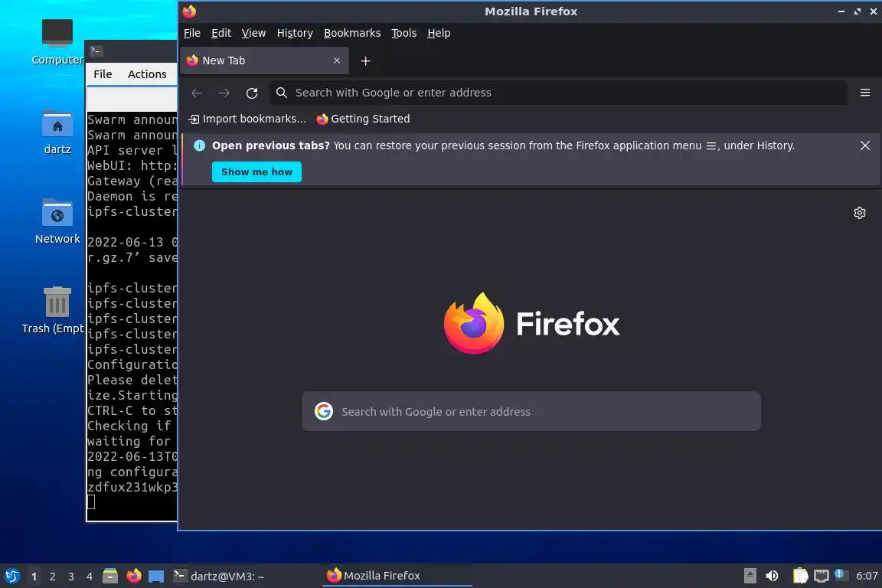The image size is (882, 588).
Task: Open the terminal window's Actions menu
Action: (x=147, y=74)
